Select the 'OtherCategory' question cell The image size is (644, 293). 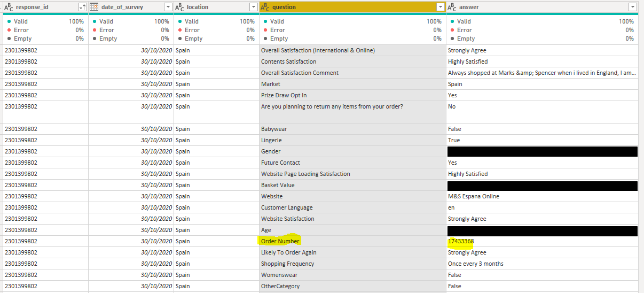(352, 286)
